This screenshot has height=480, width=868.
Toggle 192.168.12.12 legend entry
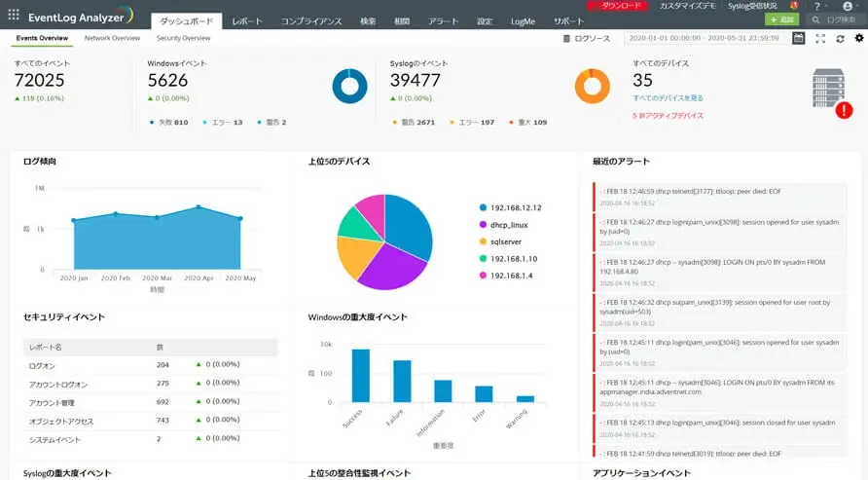[x=511, y=207]
